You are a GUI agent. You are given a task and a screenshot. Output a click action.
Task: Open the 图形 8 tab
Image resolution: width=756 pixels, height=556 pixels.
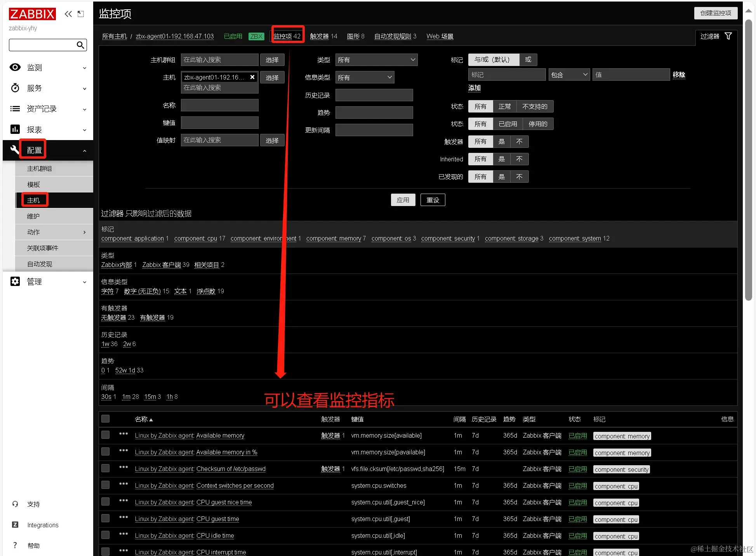(356, 36)
